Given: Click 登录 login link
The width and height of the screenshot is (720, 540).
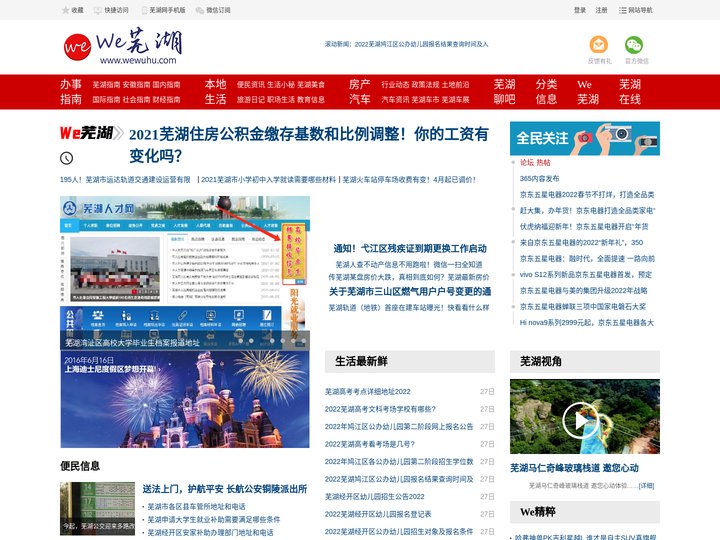Looking at the screenshot, I should [579, 10].
